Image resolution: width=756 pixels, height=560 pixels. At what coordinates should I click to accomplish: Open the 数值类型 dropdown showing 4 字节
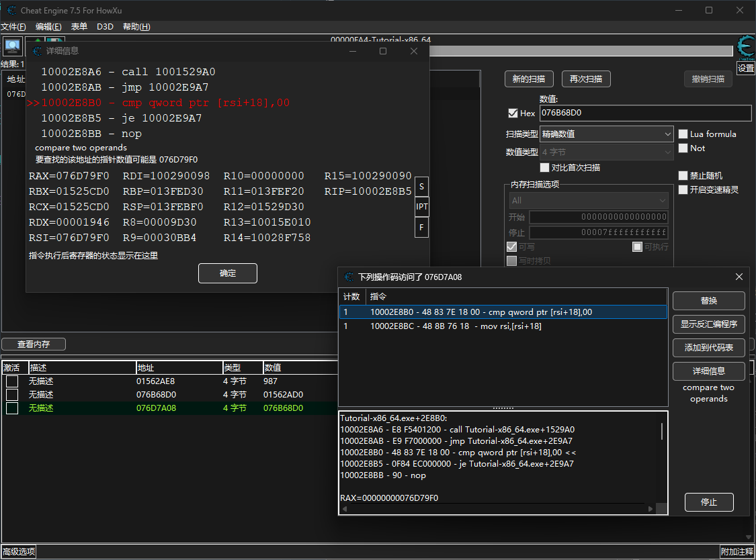tap(606, 152)
